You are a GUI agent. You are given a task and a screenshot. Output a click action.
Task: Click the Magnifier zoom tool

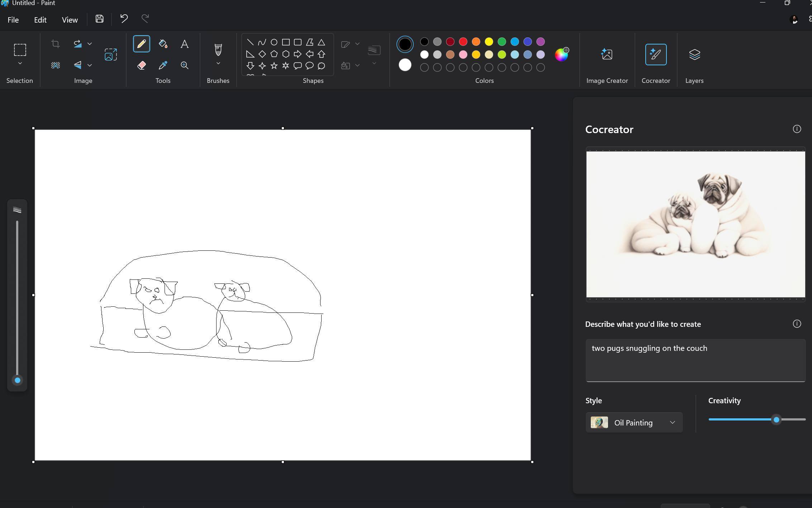(184, 65)
